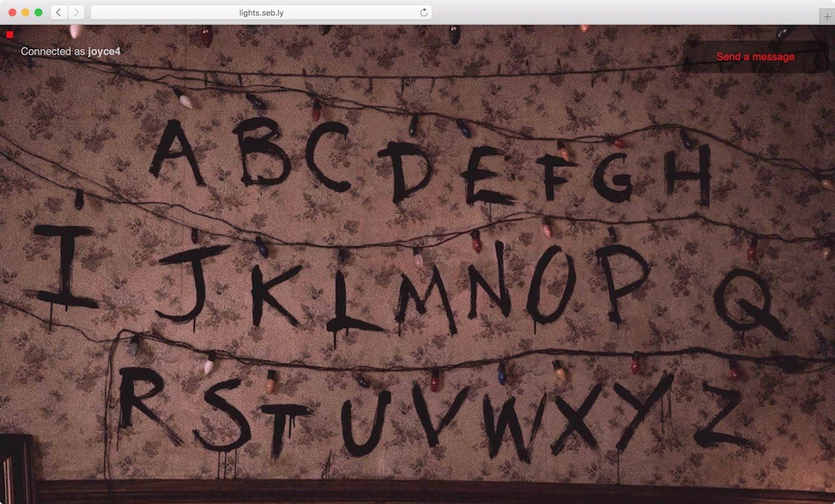Open a new tab with the plus button
This screenshot has width=835, height=504.
[827, 16]
